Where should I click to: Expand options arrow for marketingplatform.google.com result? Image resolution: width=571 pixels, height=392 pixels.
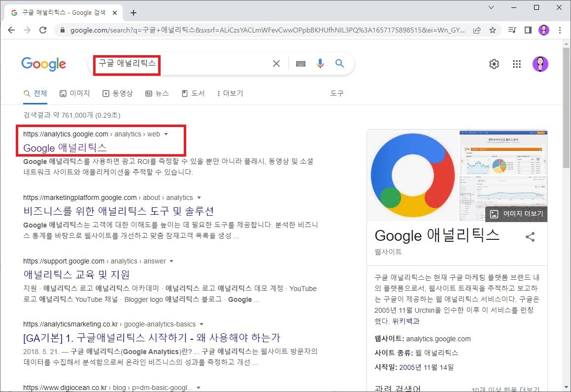pyautogui.click(x=199, y=197)
